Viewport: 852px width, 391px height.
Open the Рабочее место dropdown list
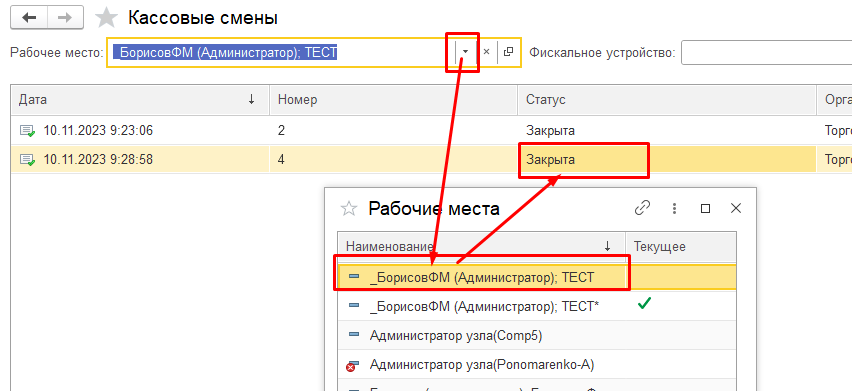[x=465, y=52]
